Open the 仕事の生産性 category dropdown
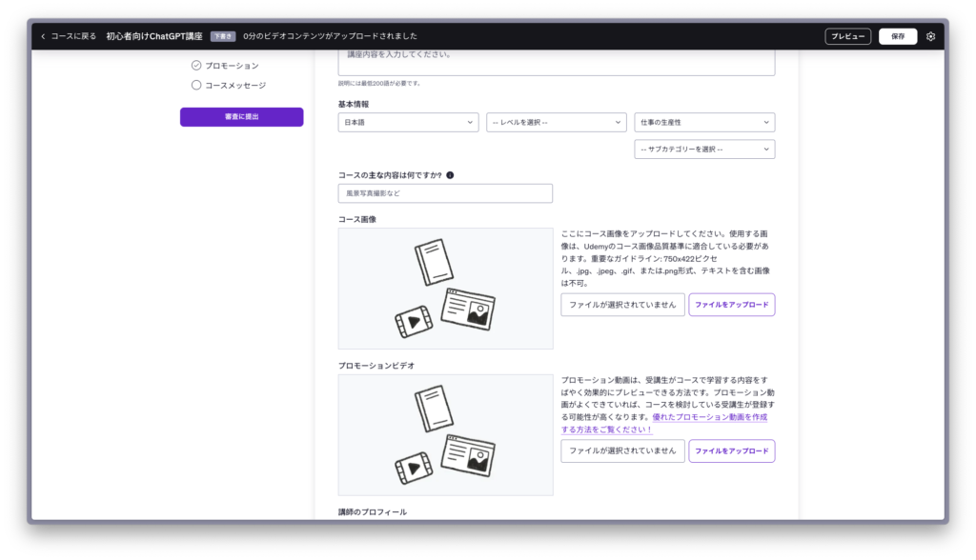 [704, 122]
